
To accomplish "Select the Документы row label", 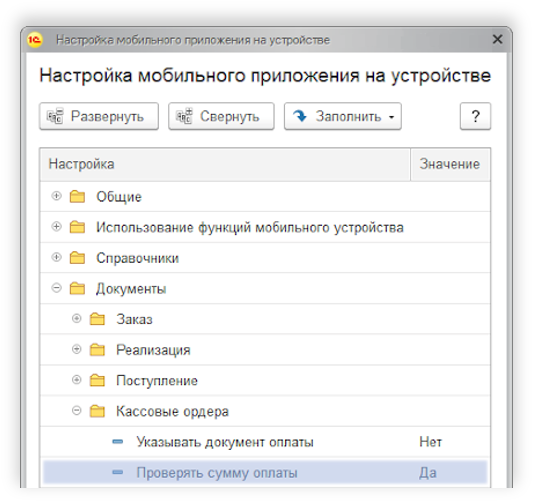I will tap(131, 289).
